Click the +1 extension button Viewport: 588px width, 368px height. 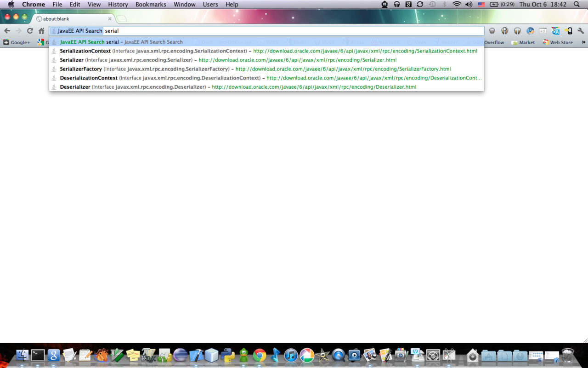(x=543, y=31)
